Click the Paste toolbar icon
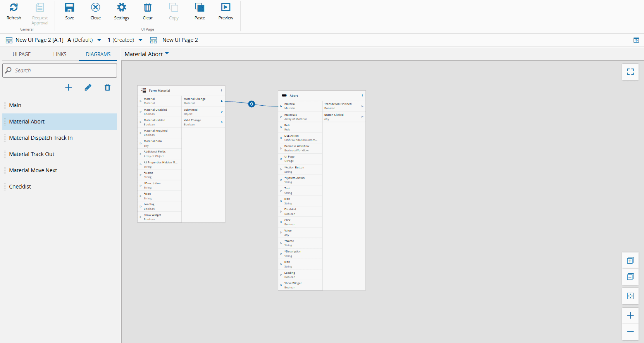Viewport: 644px width, 343px height. (x=200, y=8)
